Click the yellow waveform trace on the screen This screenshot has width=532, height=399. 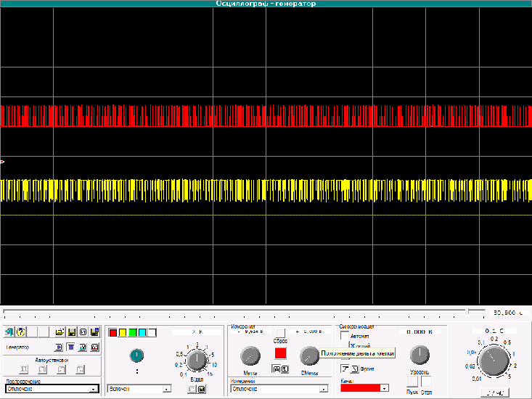(266, 190)
